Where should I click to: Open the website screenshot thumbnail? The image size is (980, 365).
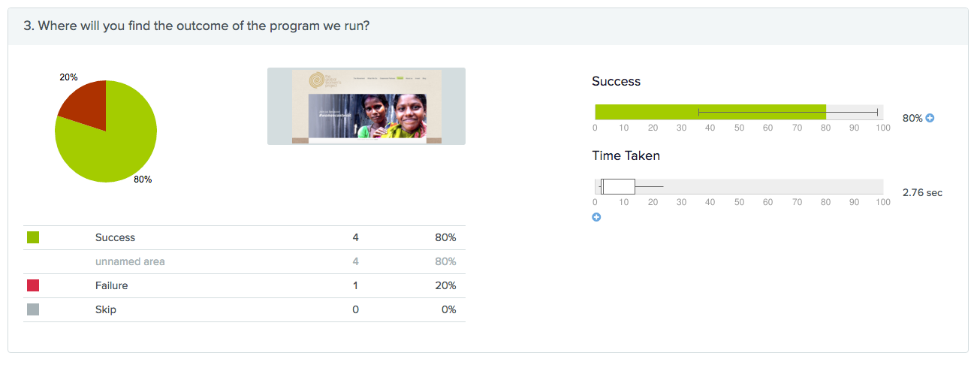[366, 106]
